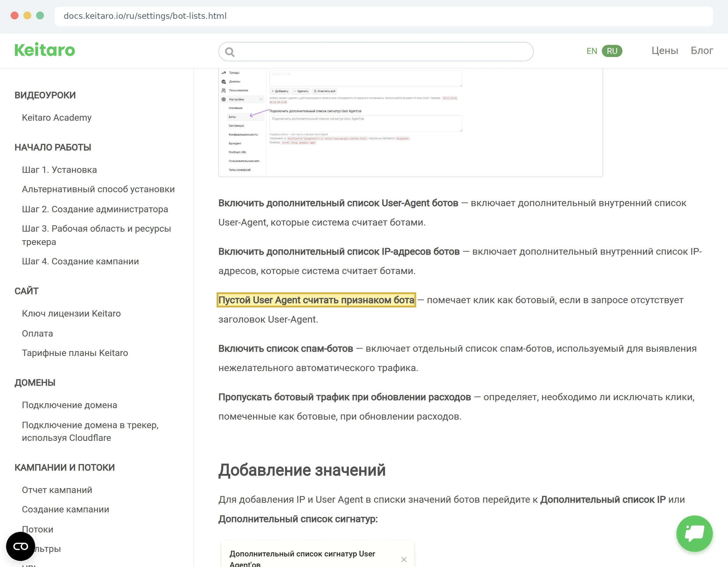The width and height of the screenshot is (728, 567).
Task: Open Тарифные планы Keitaro
Action: point(75,353)
